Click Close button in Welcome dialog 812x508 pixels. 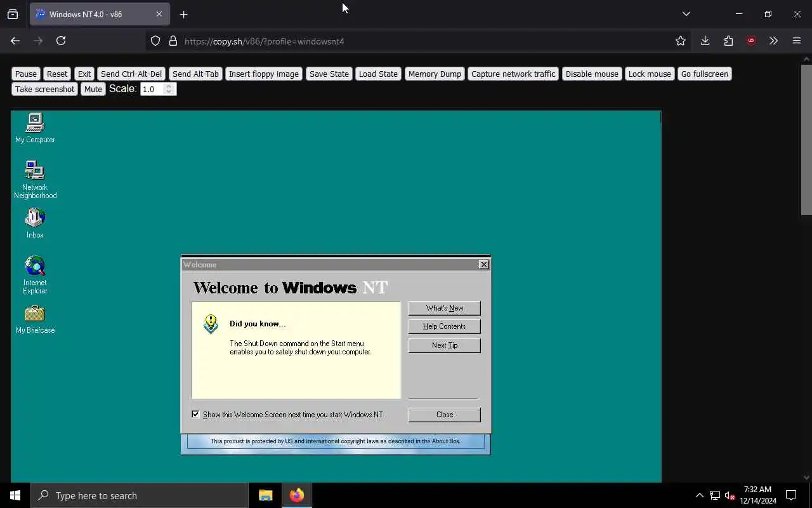click(x=445, y=415)
